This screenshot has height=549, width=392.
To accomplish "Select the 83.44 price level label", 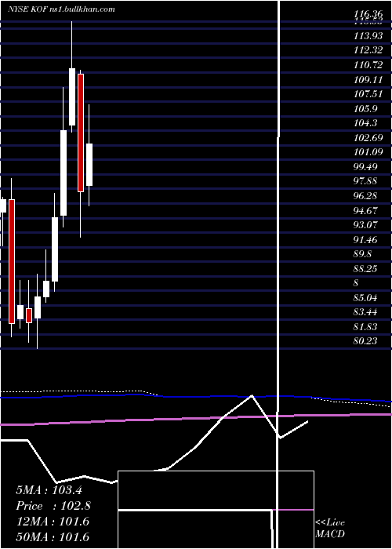I will click(x=365, y=312).
